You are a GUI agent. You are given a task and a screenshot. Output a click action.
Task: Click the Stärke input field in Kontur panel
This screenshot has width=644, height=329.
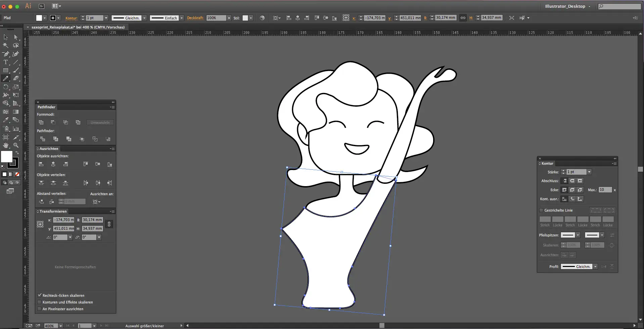point(576,172)
